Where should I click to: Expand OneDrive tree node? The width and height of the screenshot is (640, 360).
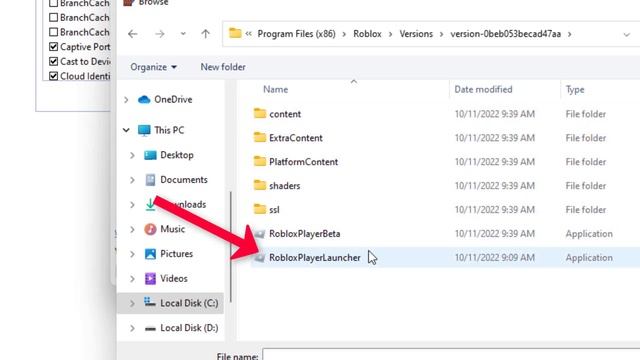click(x=126, y=100)
